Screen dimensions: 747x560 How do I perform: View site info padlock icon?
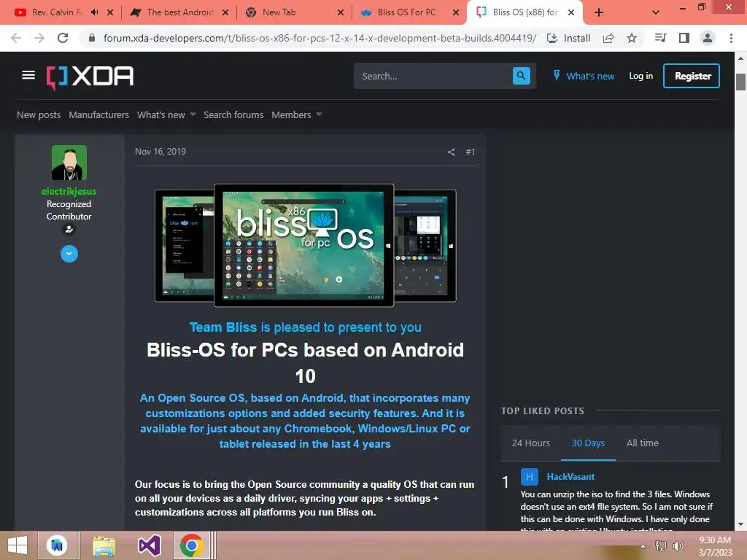(x=92, y=38)
